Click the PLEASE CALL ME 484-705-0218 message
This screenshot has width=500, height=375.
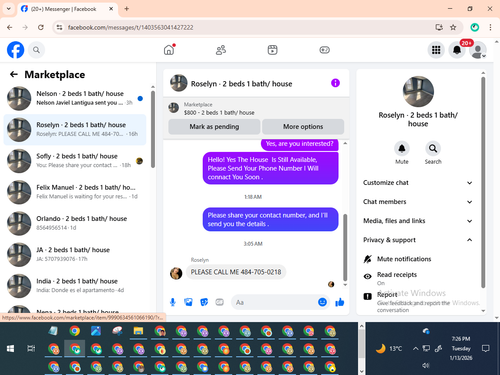coord(236,272)
